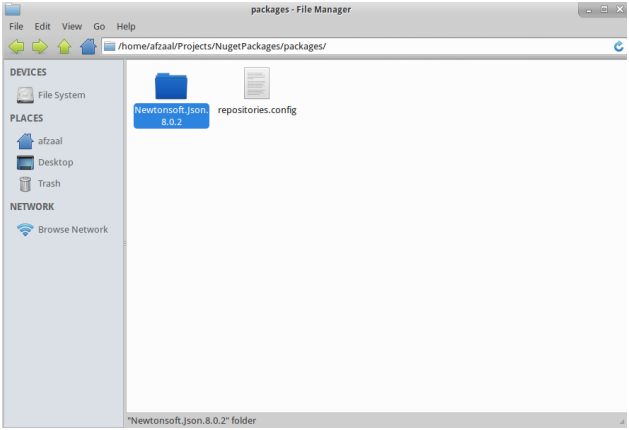This screenshot has height=430, width=629.
Task: Open the File menu
Action: click(16, 26)
